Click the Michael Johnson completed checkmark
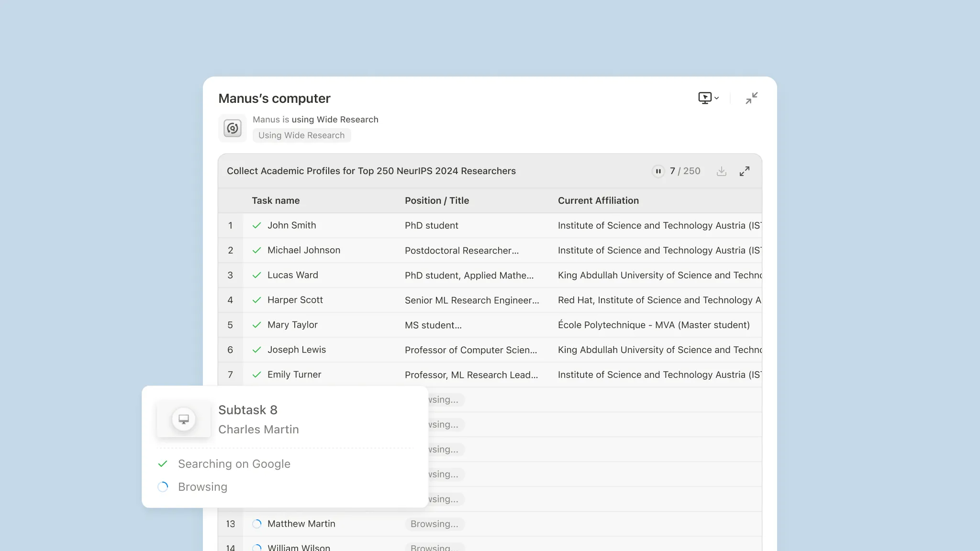980x551 pixels. click(x=257, y=250)
